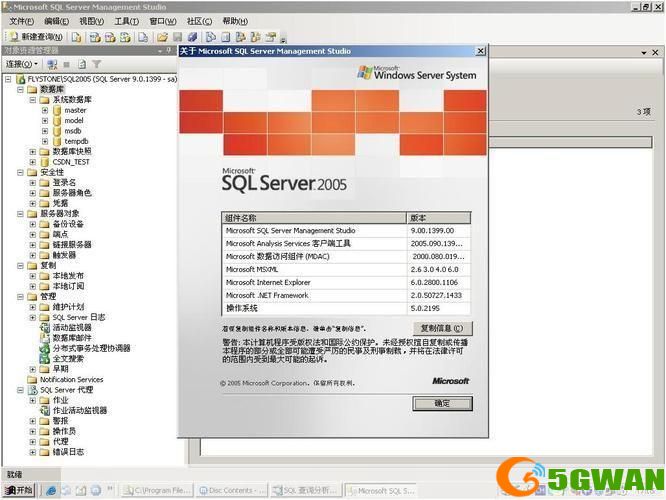Expand the master database node
The image size is (666, 500).
point(45,110)
